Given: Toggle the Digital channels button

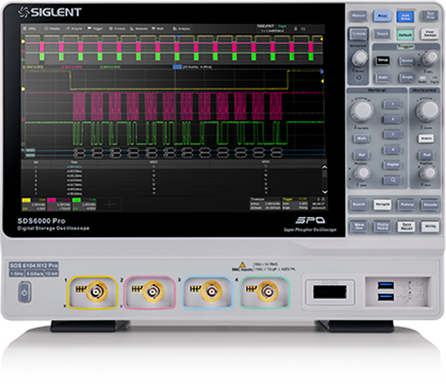Looking at the screenshot, I should click(393, 165).
